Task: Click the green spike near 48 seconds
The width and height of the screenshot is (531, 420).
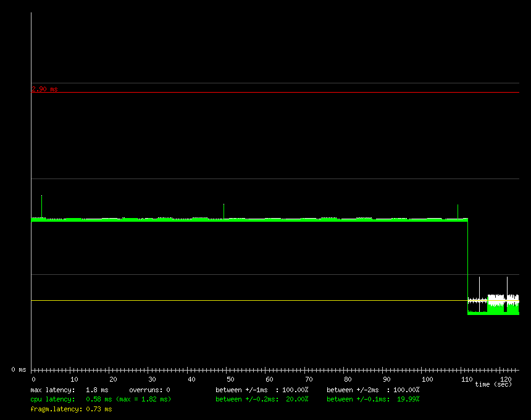Action: (224, 211)
